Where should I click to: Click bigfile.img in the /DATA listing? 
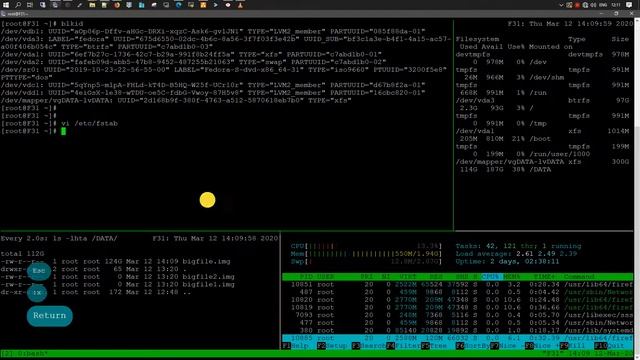tap(207, 261)
